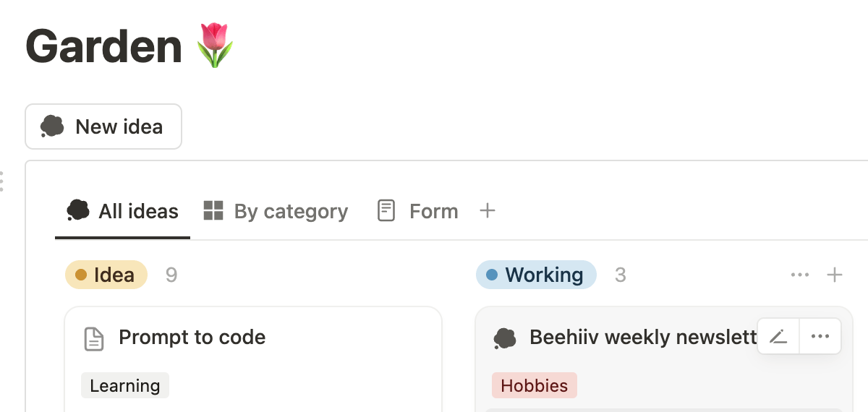Open the Prompt to code card
This screenshot has width=868, height=412.
click(192, 337)
